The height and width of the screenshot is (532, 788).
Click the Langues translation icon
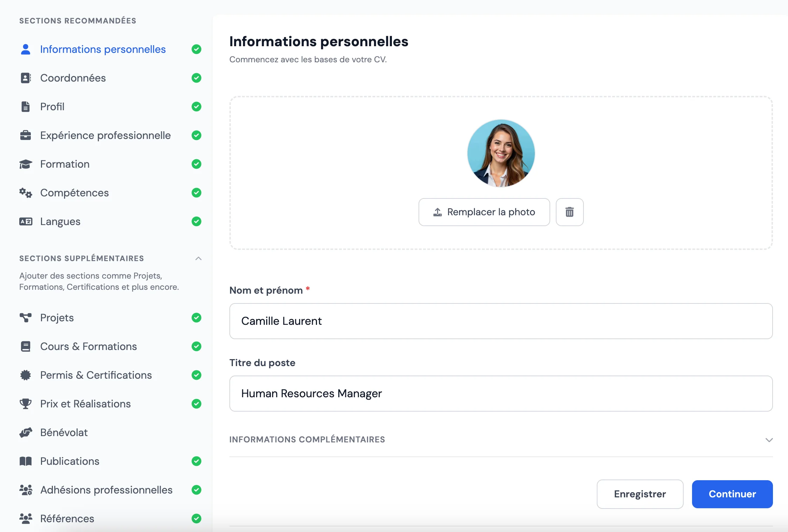(26, 221)
